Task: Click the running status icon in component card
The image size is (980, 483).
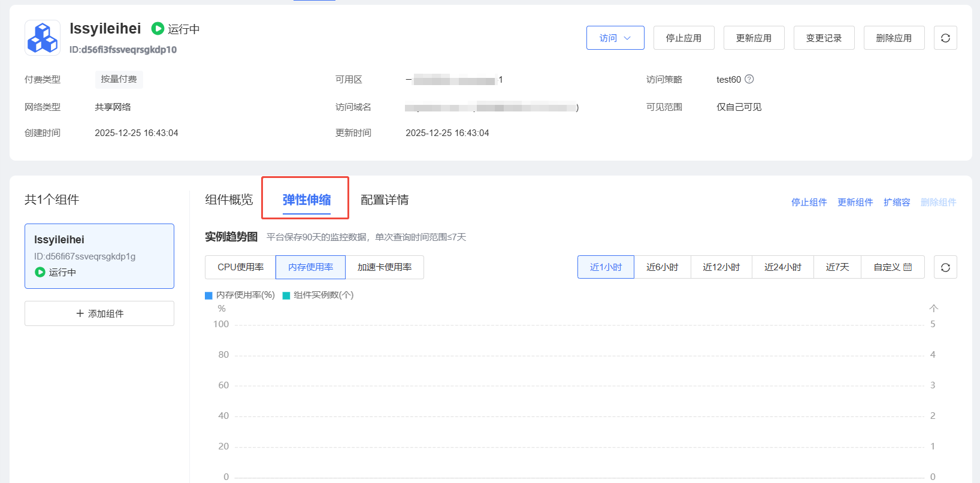Action: coord(40,272)
